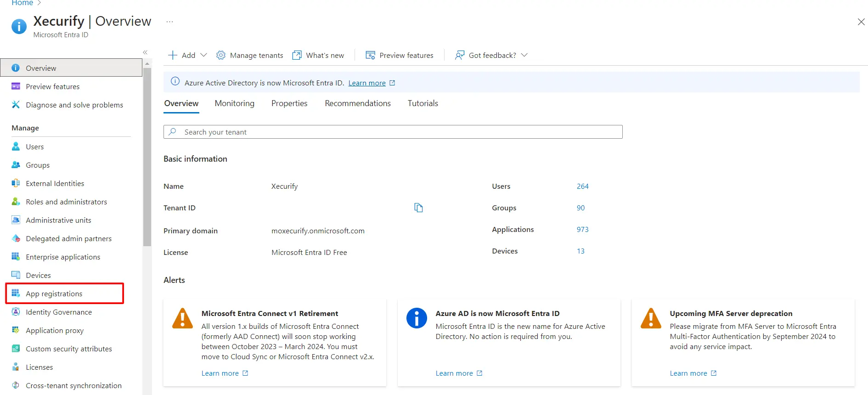Click the Upcoming MFA Server deprecation heading

coord(731,313)
